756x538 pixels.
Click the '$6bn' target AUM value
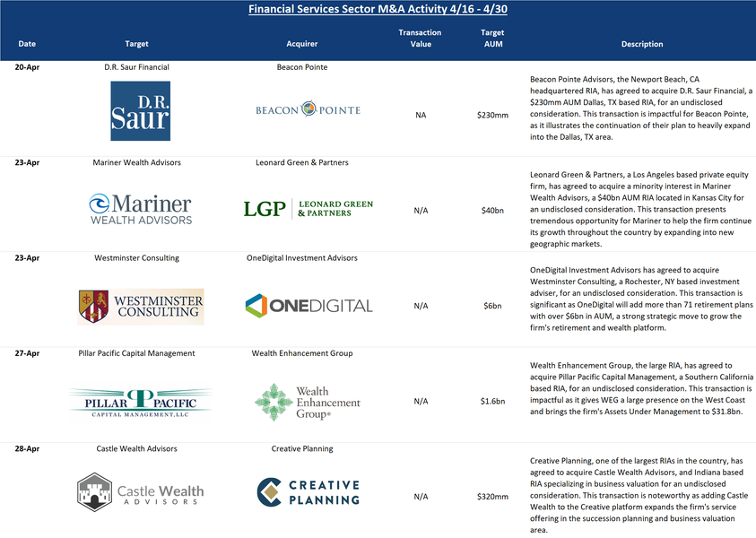tap(492, 306)
